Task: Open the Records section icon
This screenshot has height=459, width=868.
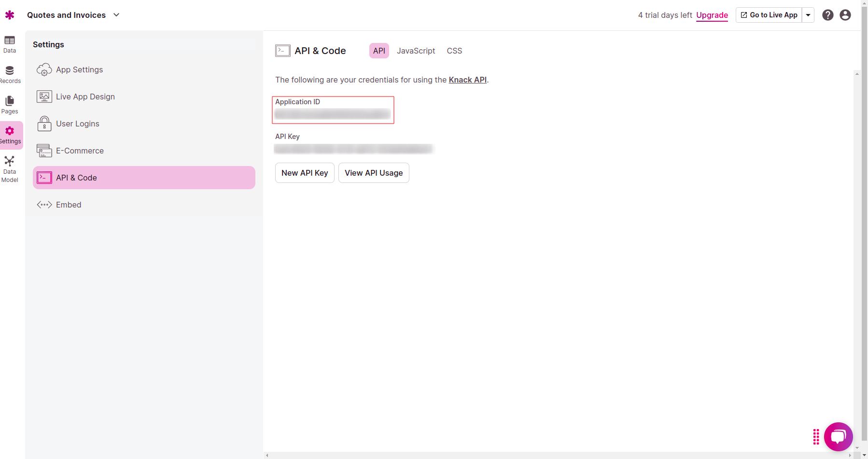Action: click(x=10, y=70)
